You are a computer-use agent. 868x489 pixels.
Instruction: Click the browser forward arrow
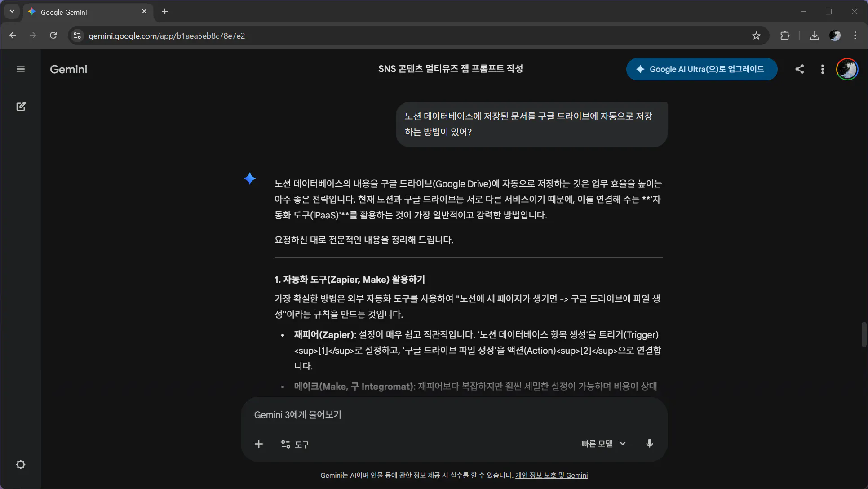pos(33,36)
